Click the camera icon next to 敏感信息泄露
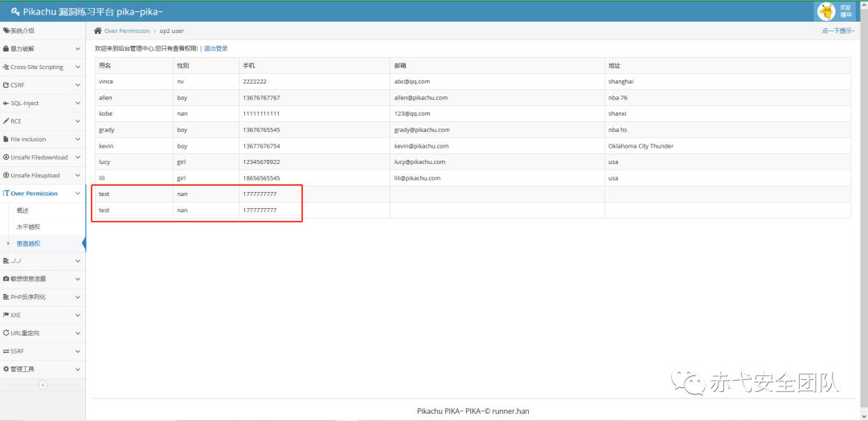The image size is (868, 421). click(x=6, y=279)
